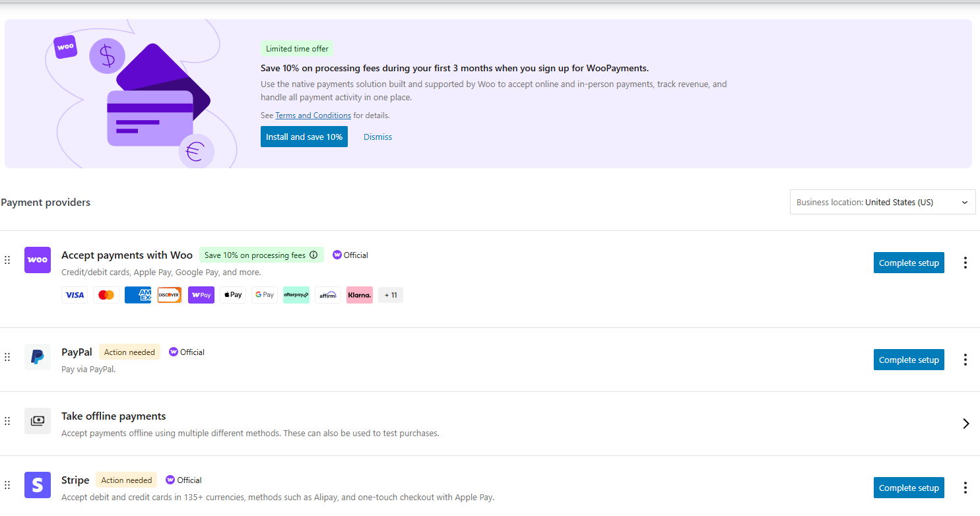Viewport: 980px width, 516px height.
Task: Expand the Take offline payments chevron
Action: [x=965, y=424]
